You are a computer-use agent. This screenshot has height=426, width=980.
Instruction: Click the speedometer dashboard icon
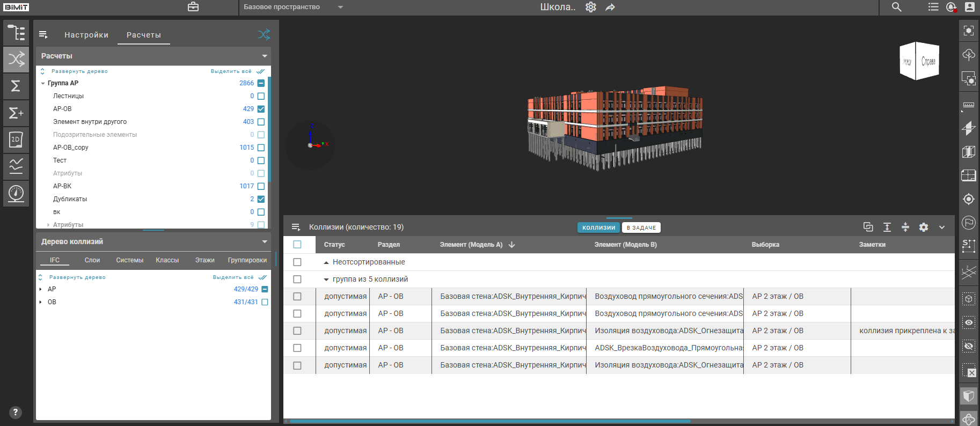coord(16,193)
